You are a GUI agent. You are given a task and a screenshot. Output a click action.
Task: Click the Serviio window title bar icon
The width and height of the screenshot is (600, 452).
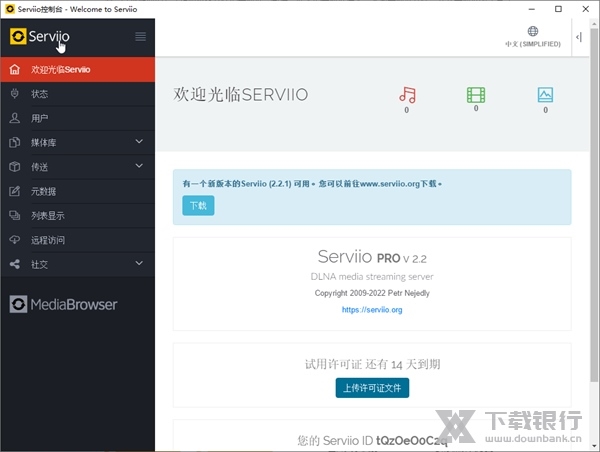(10, 9)
